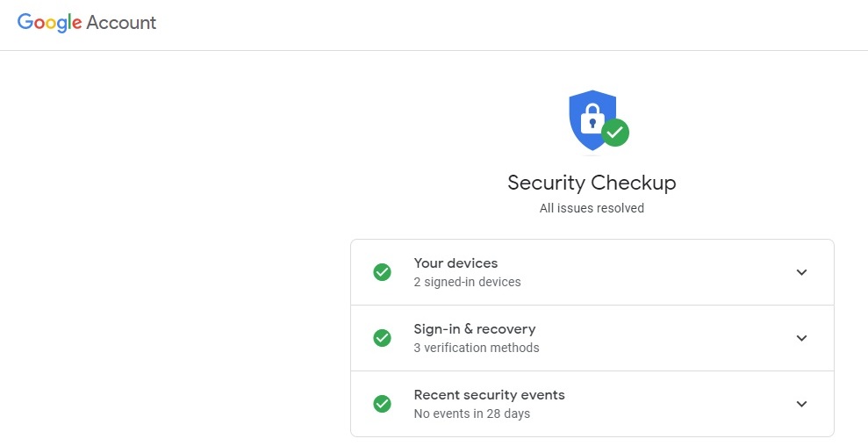Image resolution: width=868 pixels, height=446 pixels.
Task: Click green check beside Recent security events
Action: click(382, 404)
